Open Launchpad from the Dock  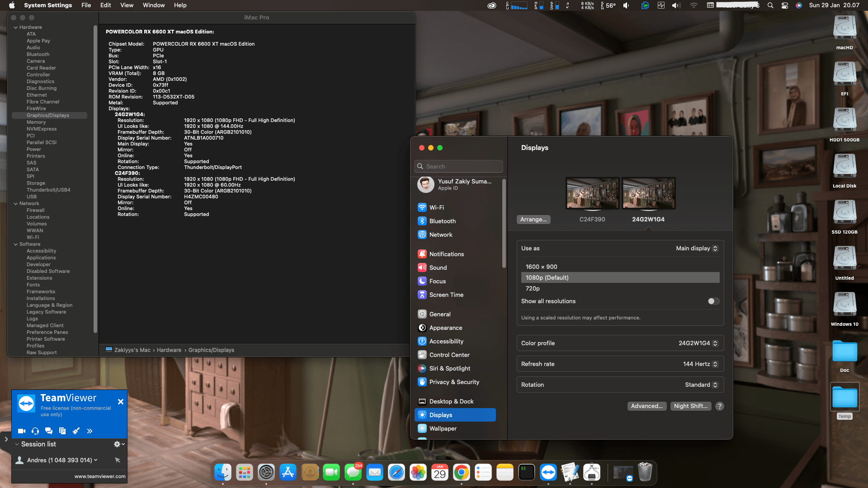pos(245,473)
